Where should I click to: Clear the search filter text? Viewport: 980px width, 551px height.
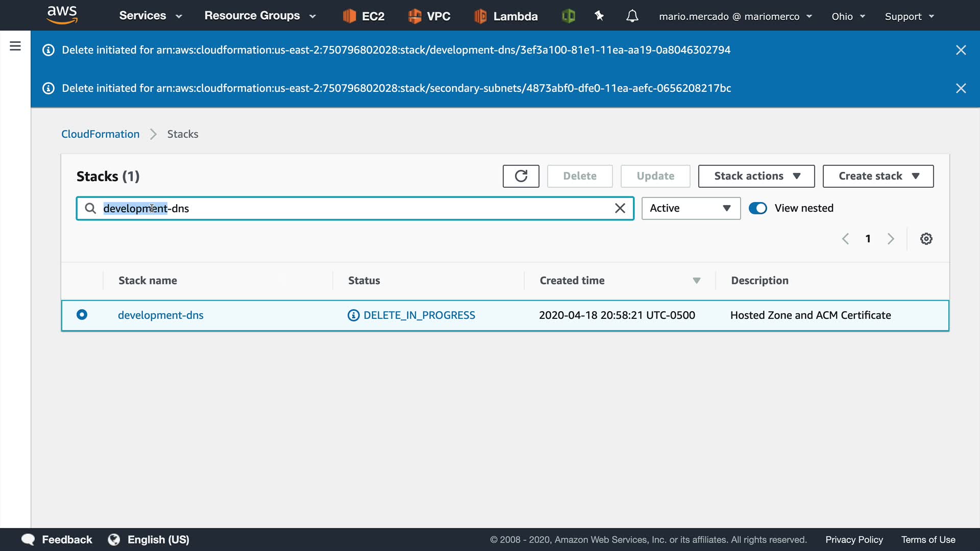point(620,208)
